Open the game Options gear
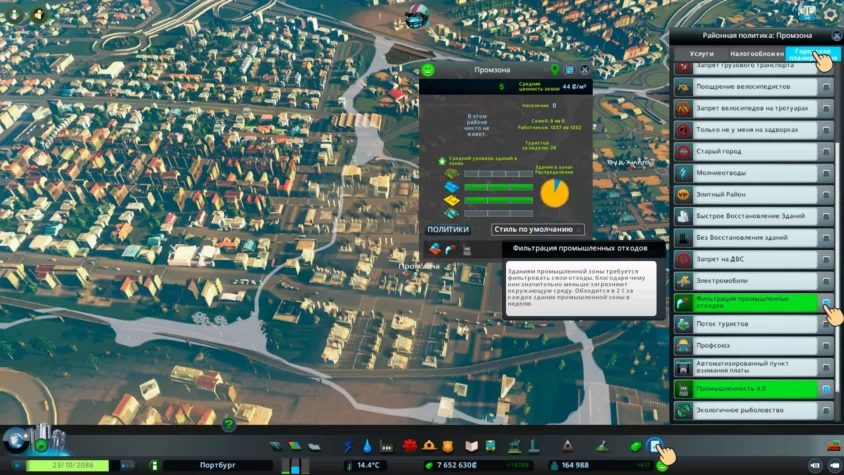 [x=831, y=14]
